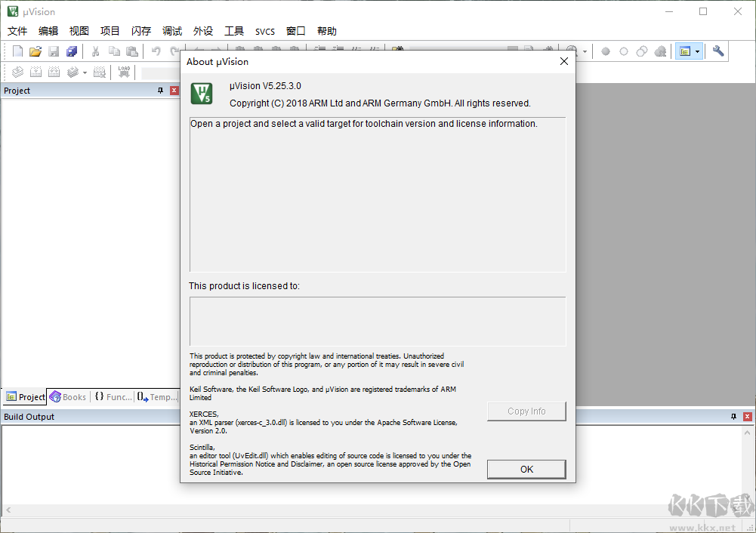The image size is (756, 533).
Task: Kill all breakpoints icon
Action: (660, 51)
